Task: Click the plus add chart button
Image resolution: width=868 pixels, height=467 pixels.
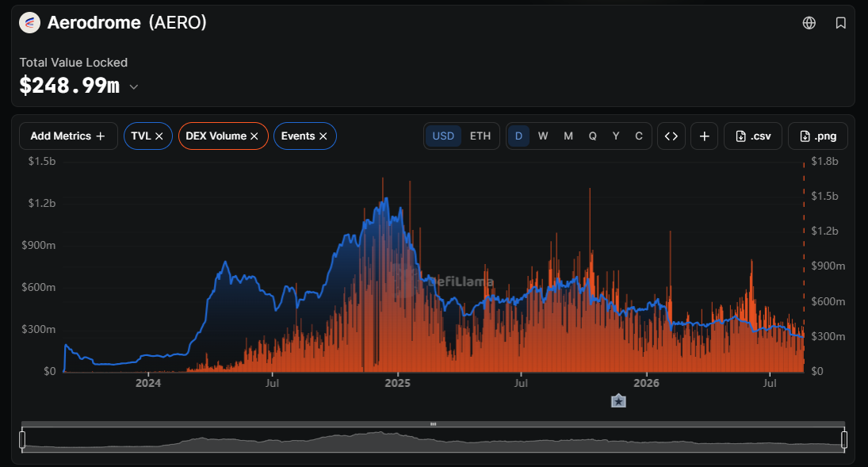Action: point(704,136)
